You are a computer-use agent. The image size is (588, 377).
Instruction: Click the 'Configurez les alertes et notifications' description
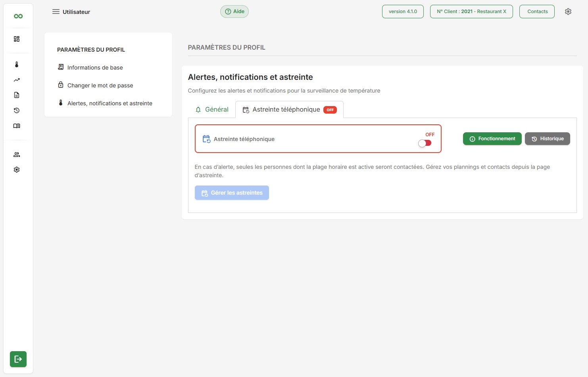tap(284, 91)
